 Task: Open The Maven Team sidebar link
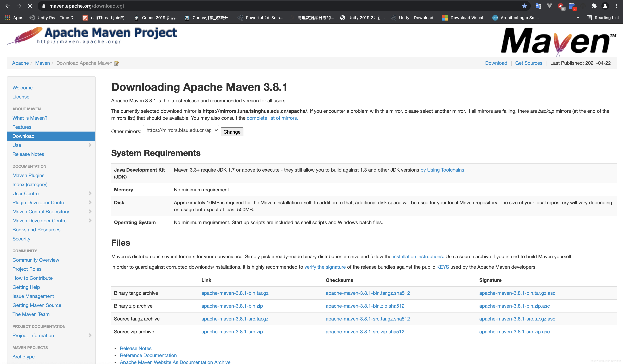pyautogui.click(x=31, y=314)
